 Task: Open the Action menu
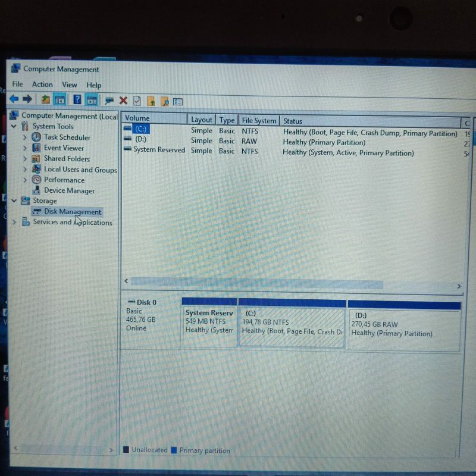42,84
